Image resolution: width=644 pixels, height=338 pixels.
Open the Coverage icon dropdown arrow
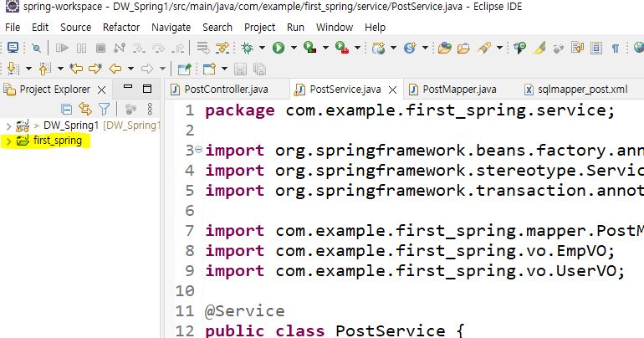point(325,48)
